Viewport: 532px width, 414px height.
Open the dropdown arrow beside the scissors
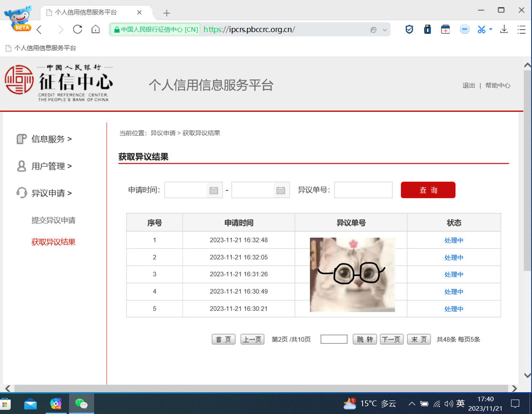[x=490, y=29]
